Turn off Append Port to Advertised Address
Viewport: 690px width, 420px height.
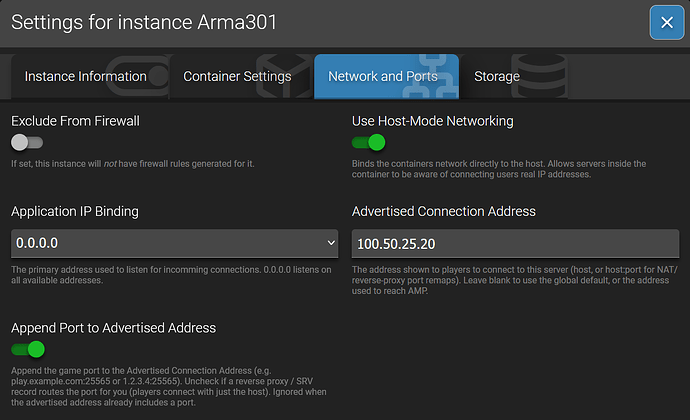pos(28,350)
